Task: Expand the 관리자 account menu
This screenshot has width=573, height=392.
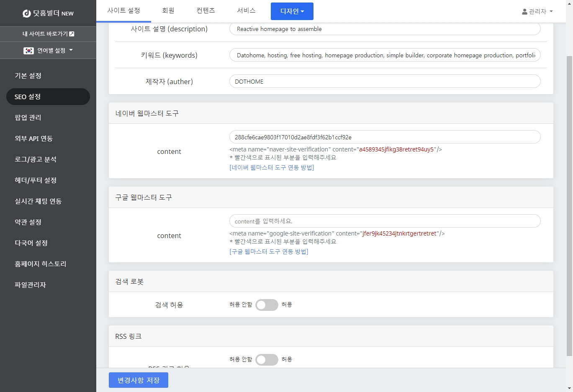Action: (x=537, y=12)
